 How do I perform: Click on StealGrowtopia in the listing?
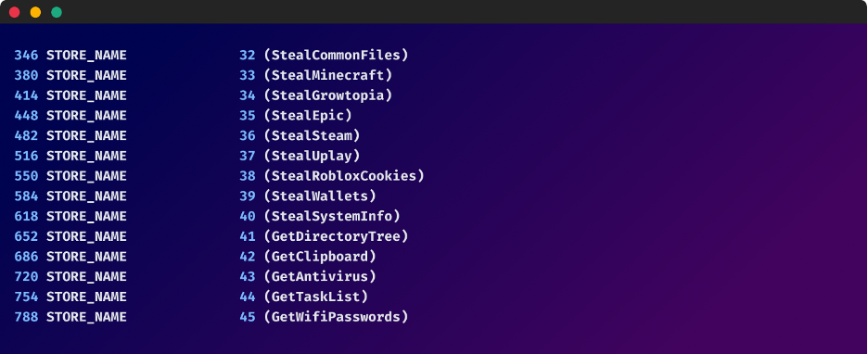(x=327, y=95)
